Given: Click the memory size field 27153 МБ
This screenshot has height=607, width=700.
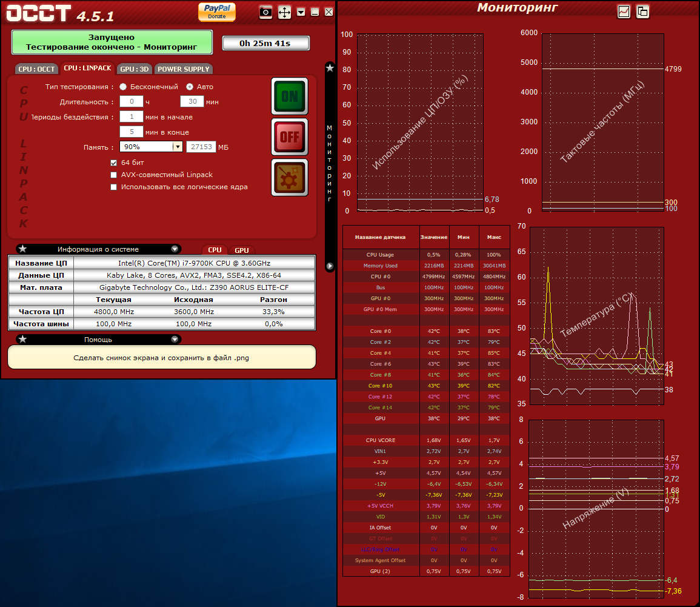Looking at the screenshot, I should (201, 147).
